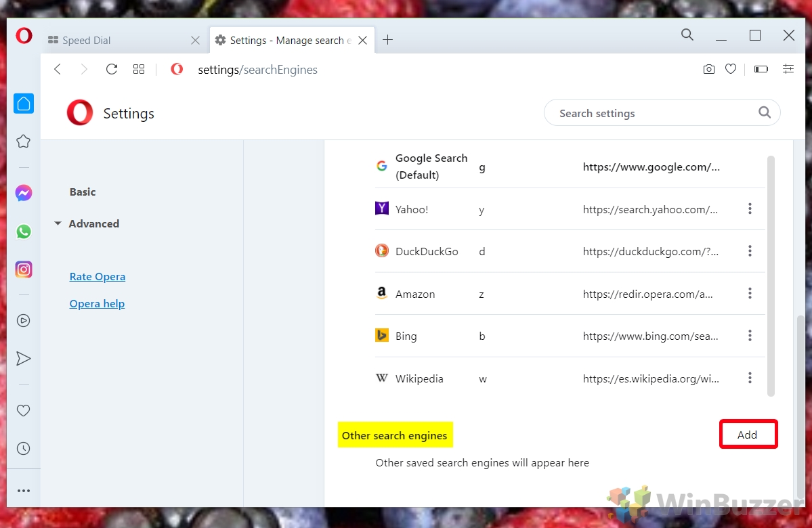Image resolution: width=812 pixels, height=528 pixels.
Task: Open the Advanced settings section
Action: tap(93, 223)
